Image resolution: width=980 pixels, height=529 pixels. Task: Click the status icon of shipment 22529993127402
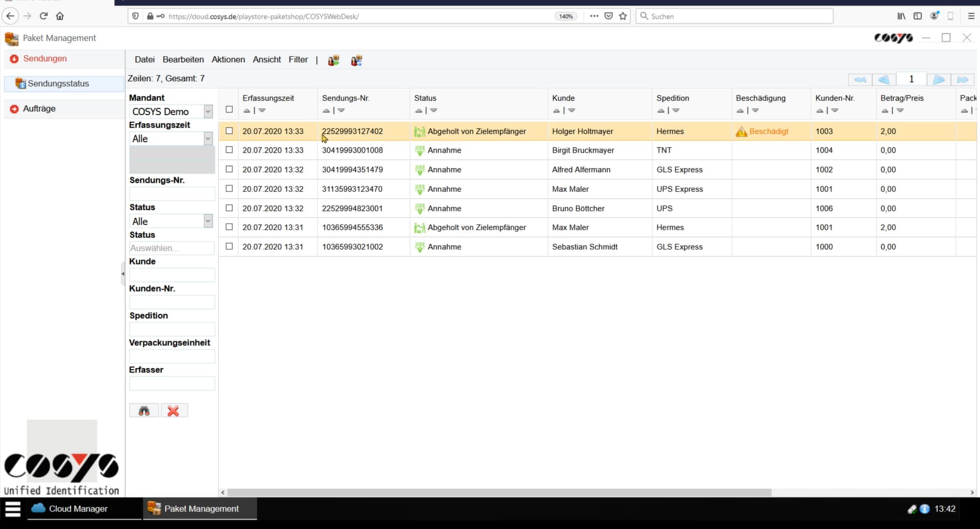click(x=420, y=132)
